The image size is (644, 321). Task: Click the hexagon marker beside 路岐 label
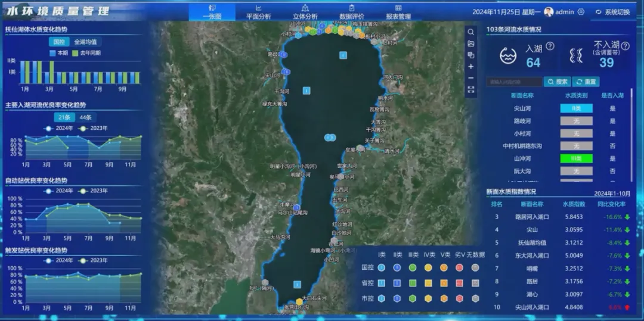click(283, 55)
